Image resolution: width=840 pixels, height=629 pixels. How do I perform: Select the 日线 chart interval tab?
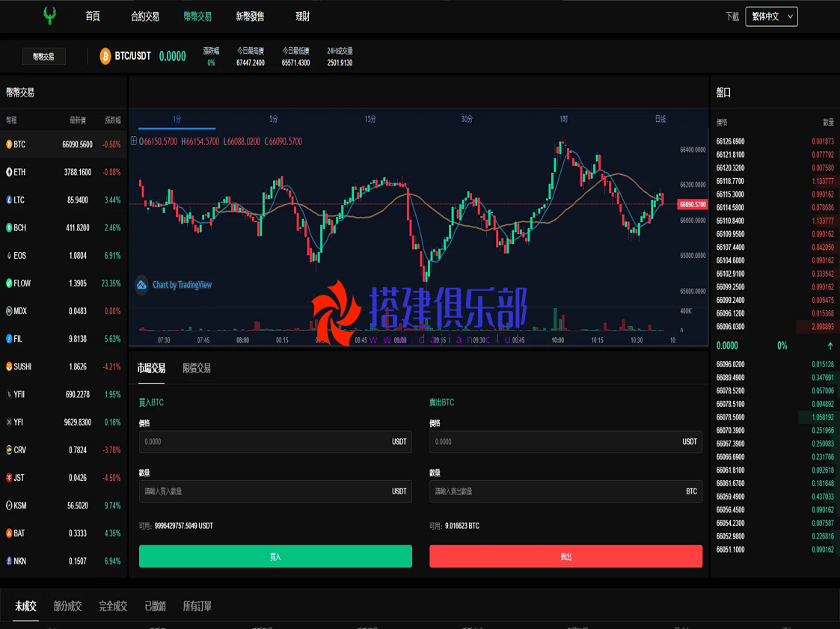(660, 119)
